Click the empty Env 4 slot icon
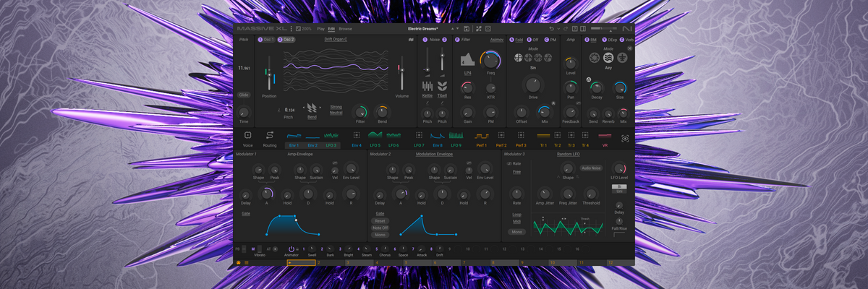The width and height of the screenshot is (868, 289). point(356,135)
